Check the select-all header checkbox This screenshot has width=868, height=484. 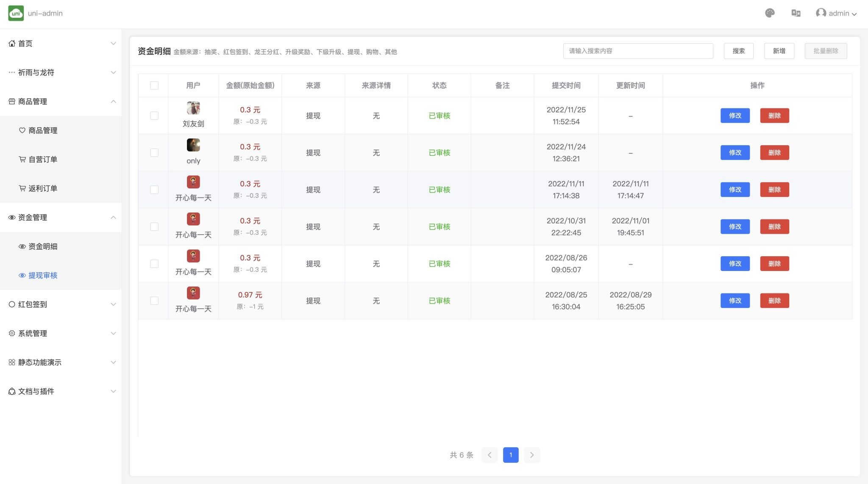(154, 86)
